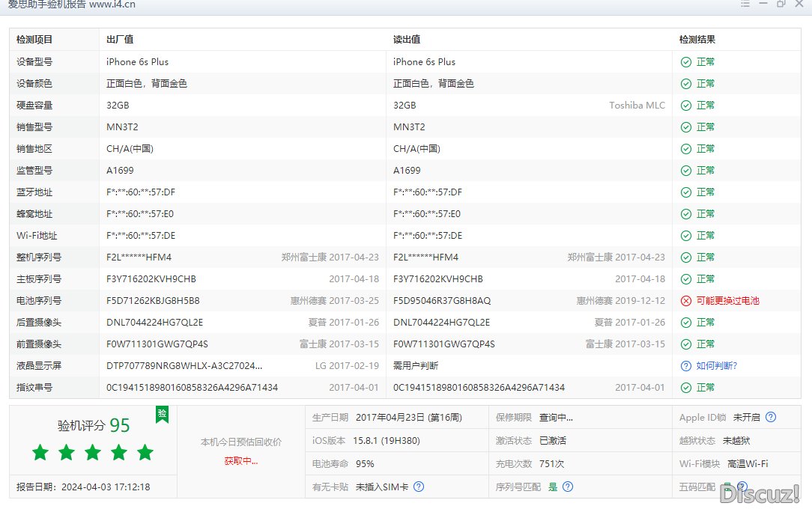Click the 读出值 column header

pyautogui.click(x=407, y=40)
